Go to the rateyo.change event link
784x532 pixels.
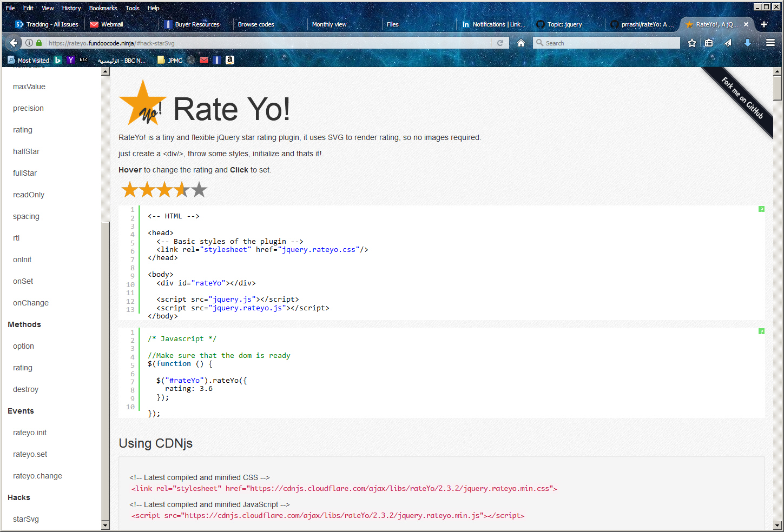click(x=37, y=476)
